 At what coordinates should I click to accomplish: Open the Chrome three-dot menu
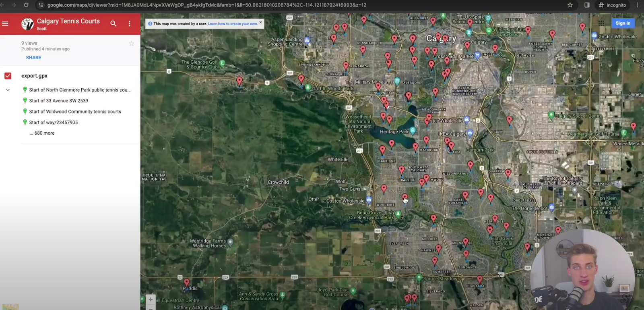pyautogui.click(x=638, y=5)
